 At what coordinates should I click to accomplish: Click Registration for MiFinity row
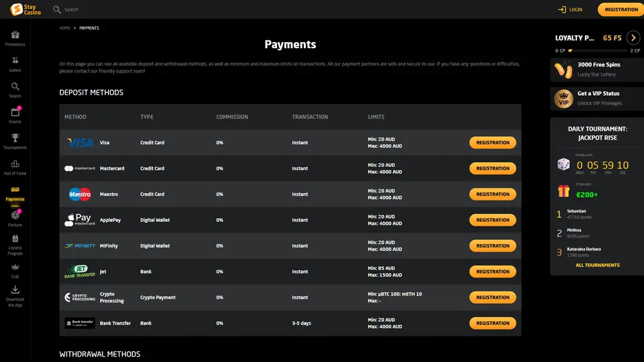pos(492,246)
